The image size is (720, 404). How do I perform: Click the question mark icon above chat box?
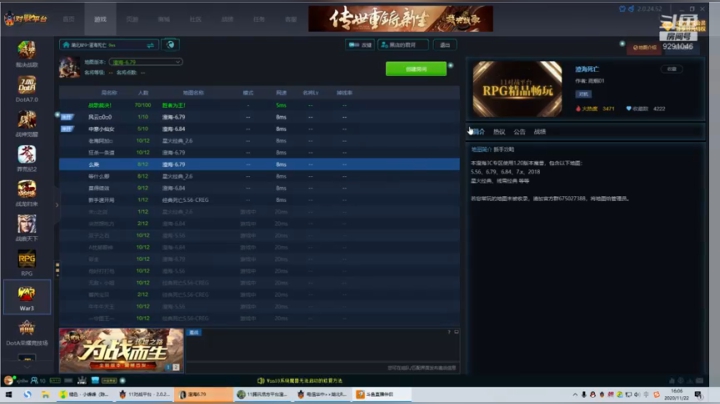pyautogui.click(x=449, y=332)
